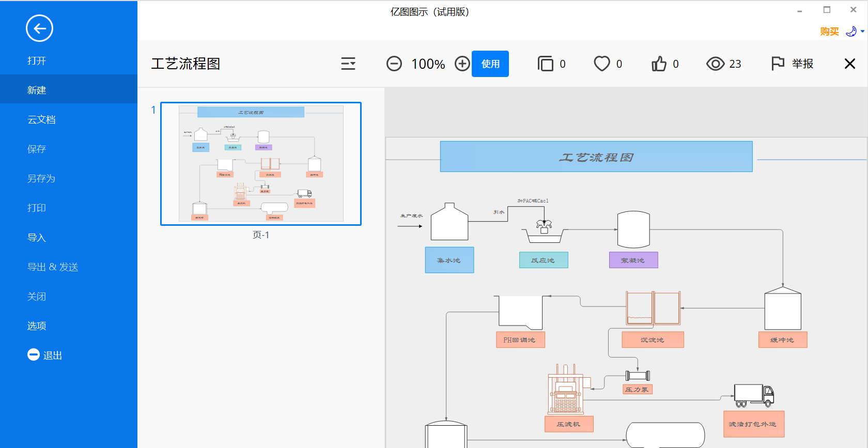
Task: Open 导出 & 发送 in the sidebar
Action: [53, 267]
